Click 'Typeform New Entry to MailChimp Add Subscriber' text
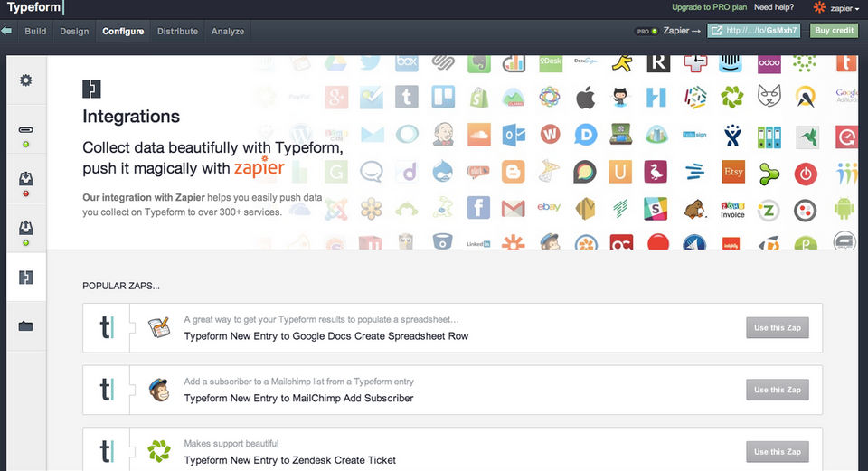 [x=298, y=398]
